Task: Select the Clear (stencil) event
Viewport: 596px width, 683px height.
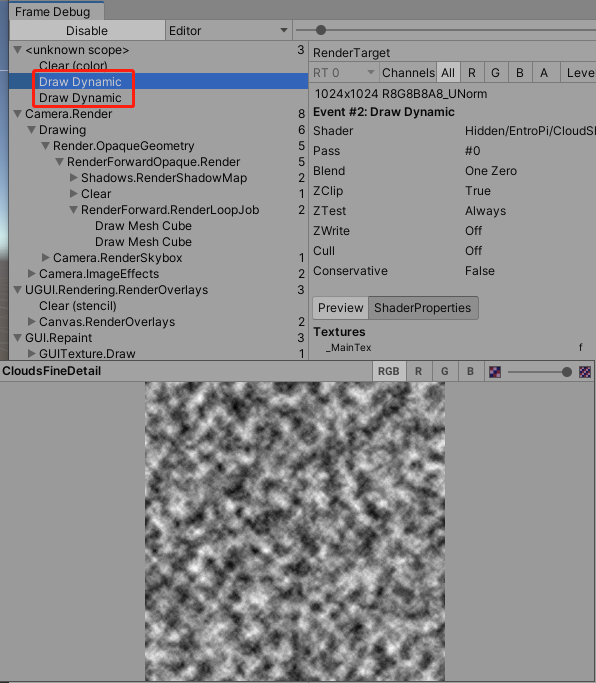Action: pos(159,306)
